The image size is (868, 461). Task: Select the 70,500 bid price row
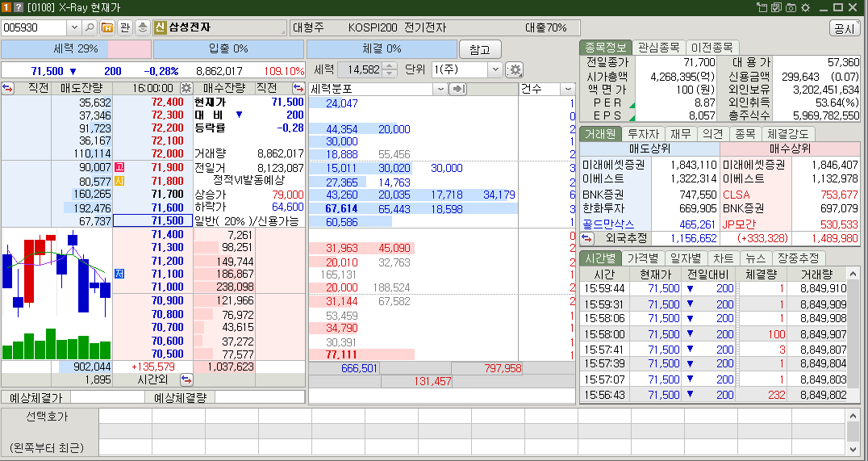coord(153,354)
